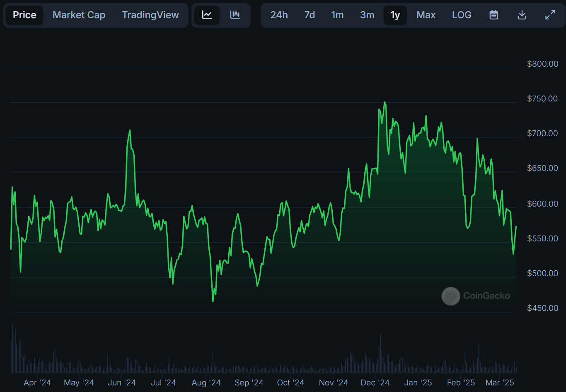Click the $600.00 axis label
The width and height of the screenshot is (566, 392).
pyautogui.click(x=542, y=204)
